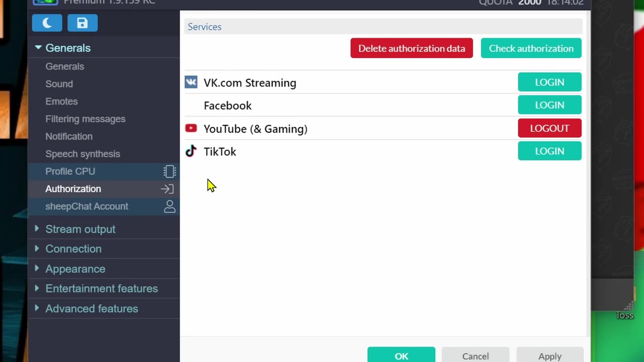The height and width of the screenshot is (362, 644).
Task: Click the Profile CPU chip icon
Action: (x=170, y=171)
